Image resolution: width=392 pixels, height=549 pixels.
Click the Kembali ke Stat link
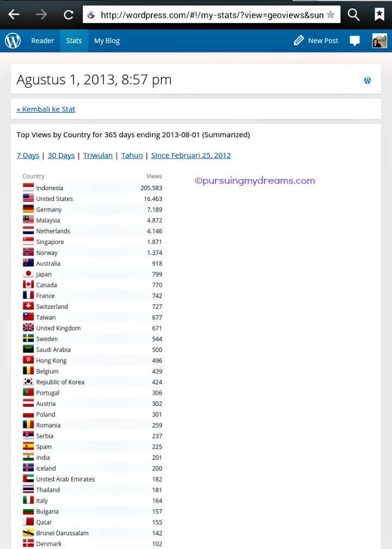pyautogui.click(x=46, y=109)
